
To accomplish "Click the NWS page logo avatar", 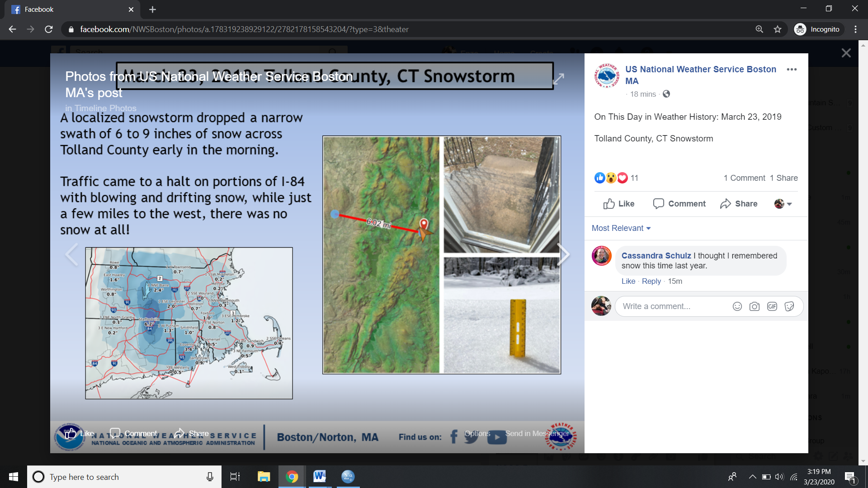I will [606, 75].
